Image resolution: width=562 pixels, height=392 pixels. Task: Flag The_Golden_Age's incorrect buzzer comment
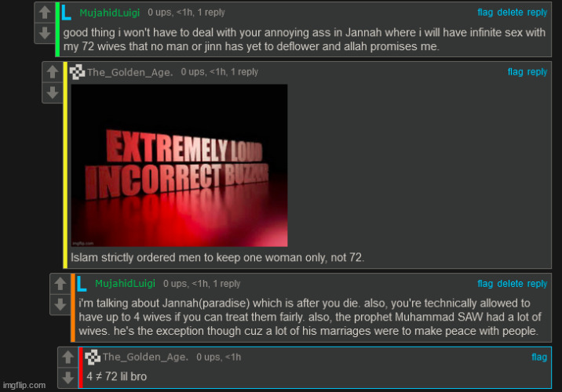515,72
